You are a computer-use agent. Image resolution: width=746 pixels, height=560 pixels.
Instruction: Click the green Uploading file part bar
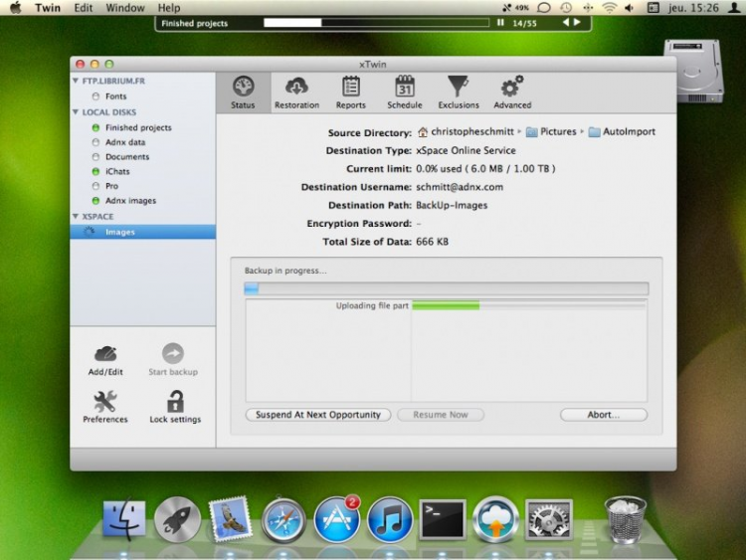(446, 306)
